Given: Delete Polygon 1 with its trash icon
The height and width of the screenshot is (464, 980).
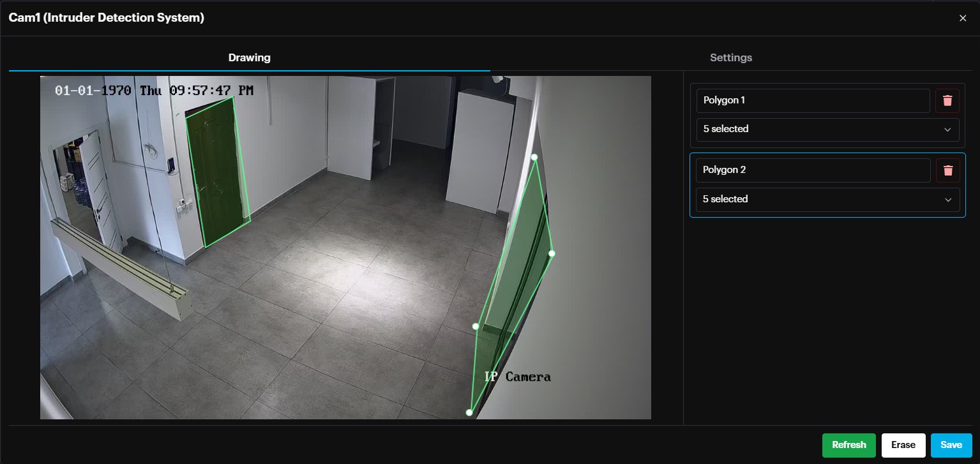Looking at the screenshot, I should click(947, 101).
